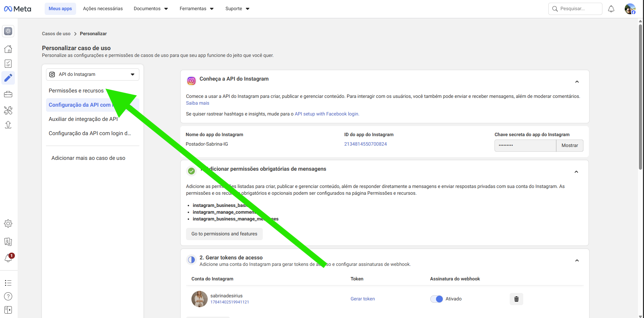The height and width of the screenshot is (318, 644).
Task: Go to Casos de uso breadcrumb
Action: [56, 34]
